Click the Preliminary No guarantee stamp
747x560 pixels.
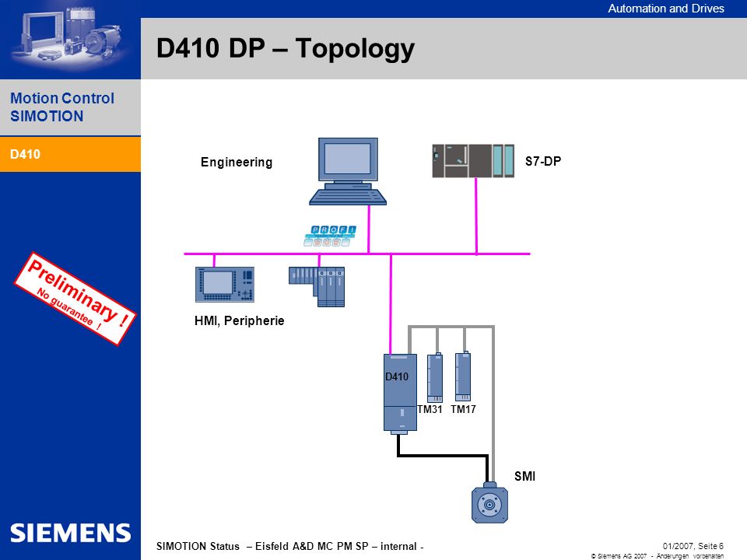pos(75,299)
